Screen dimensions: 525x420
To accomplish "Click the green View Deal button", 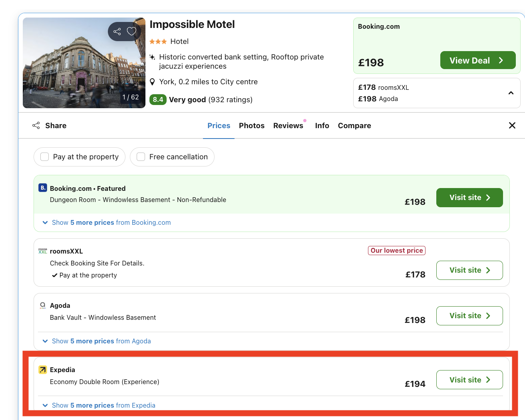I will tap(477, 60).
